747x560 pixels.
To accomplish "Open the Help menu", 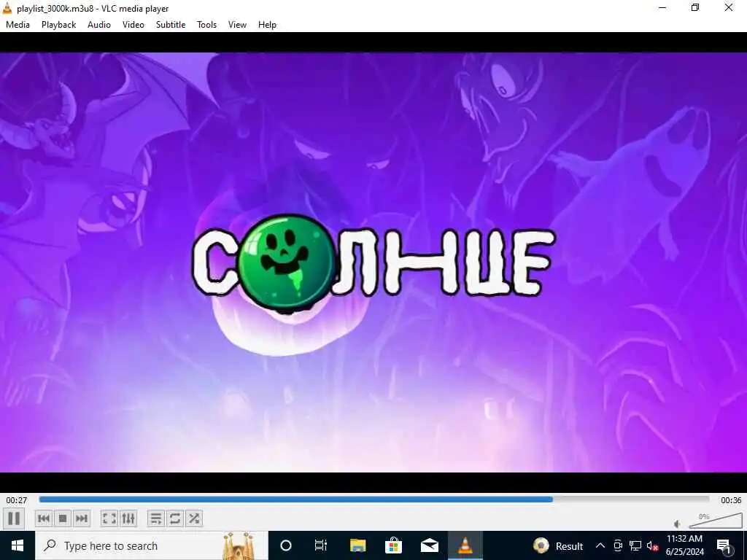I will (x=267, y=25).
